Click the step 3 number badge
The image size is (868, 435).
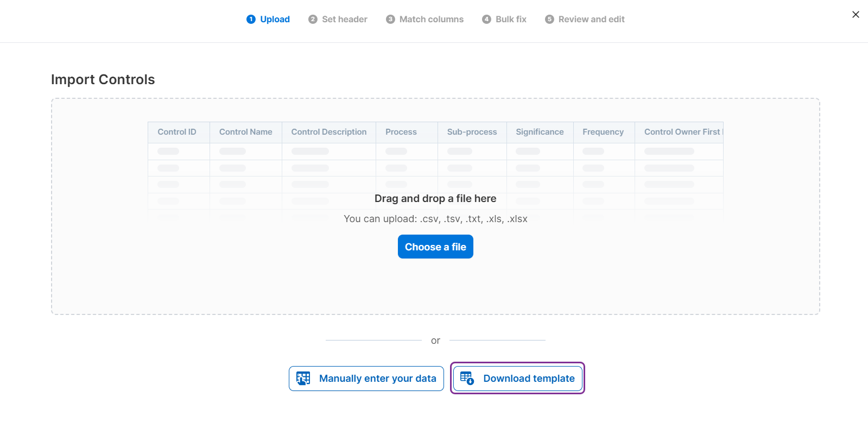pos(390,19)
